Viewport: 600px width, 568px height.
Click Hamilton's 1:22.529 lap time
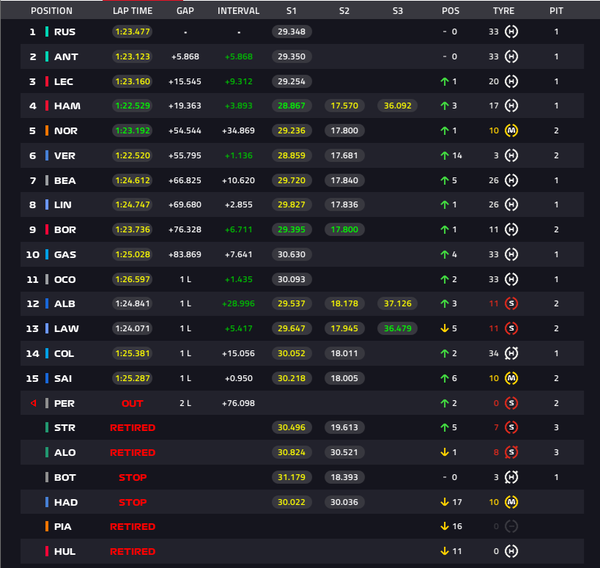132,106
